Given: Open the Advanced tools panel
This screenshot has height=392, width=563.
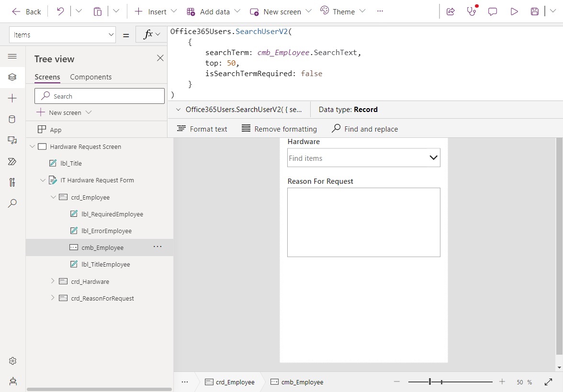Looking at the screenshot, I should click(x=12, y=182).
